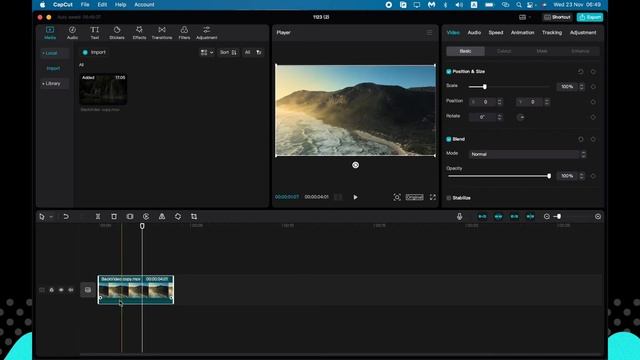Image resolution: width=640 pixels, height=360 pixels.
Task: Click the Rotate clip icon in timeline toolbar
Action: coord(178,216)
